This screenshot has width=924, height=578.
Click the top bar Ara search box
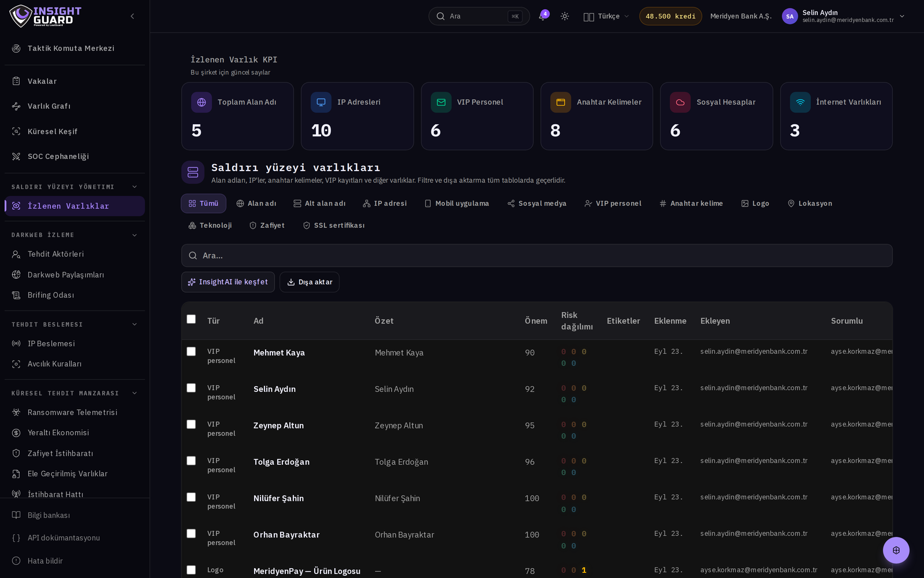pyautogui.click(x=479, y=16)
